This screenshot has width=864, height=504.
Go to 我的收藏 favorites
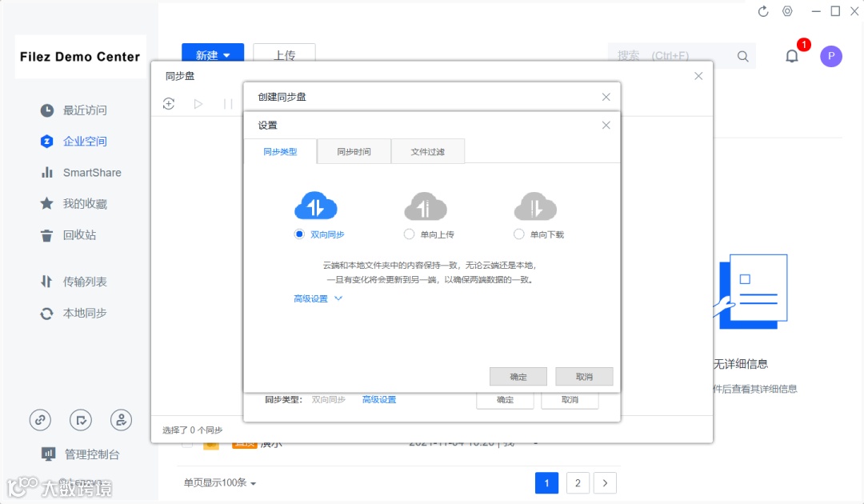(74, 204)
